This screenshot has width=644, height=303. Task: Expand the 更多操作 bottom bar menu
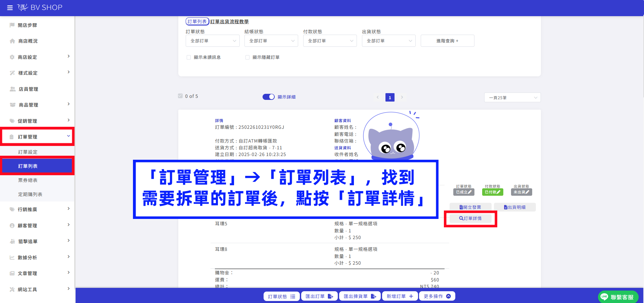point(437,296)
